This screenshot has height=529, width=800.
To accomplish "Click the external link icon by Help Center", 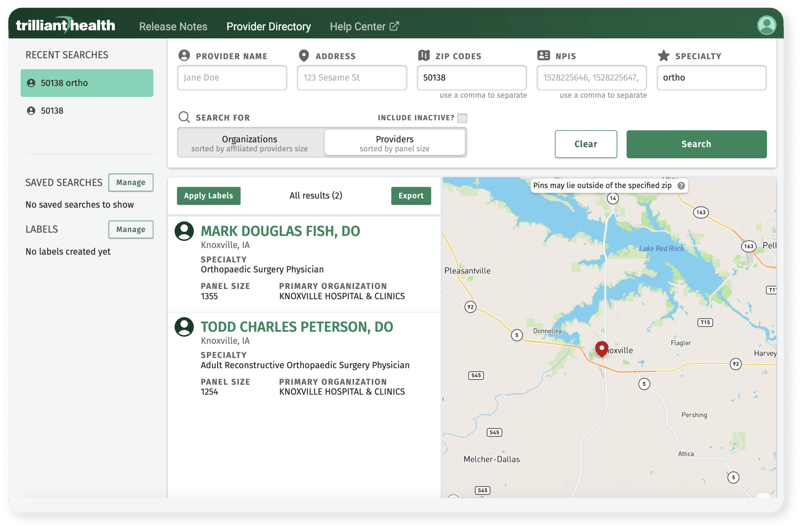I will (x=394, y=26).
